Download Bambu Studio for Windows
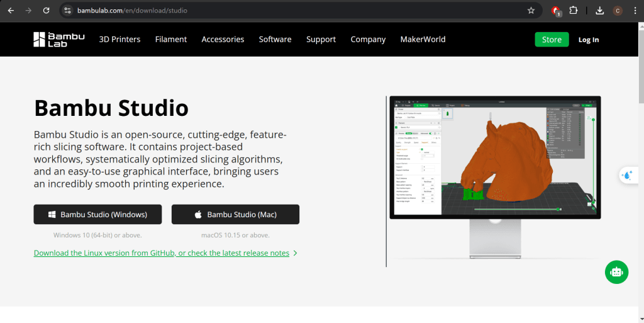 point(97,215)
